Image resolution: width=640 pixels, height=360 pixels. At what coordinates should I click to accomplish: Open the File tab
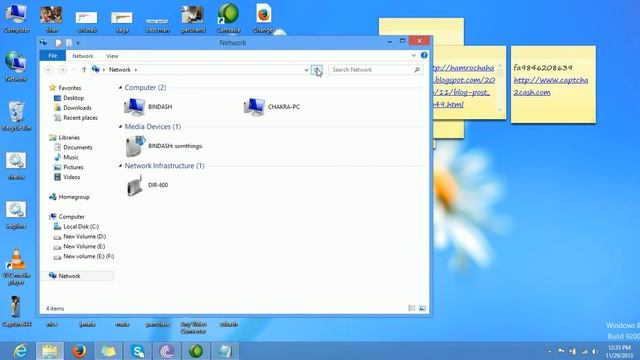point(53,56)
